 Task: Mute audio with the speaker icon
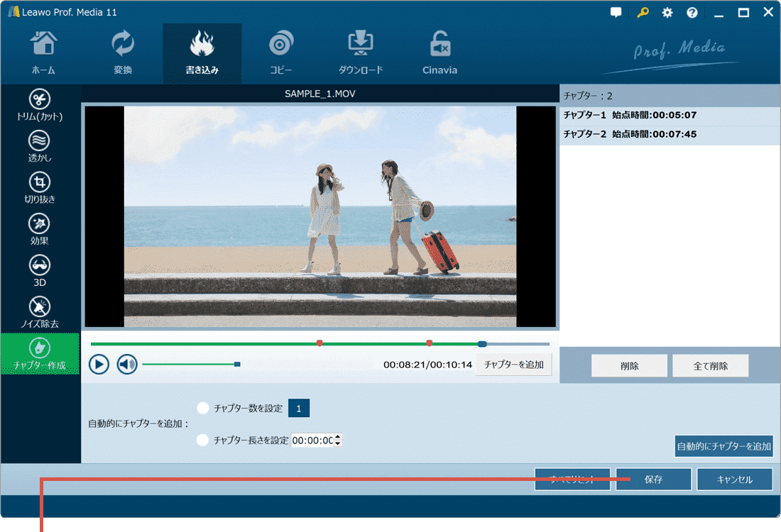click(x=127, y=365)
